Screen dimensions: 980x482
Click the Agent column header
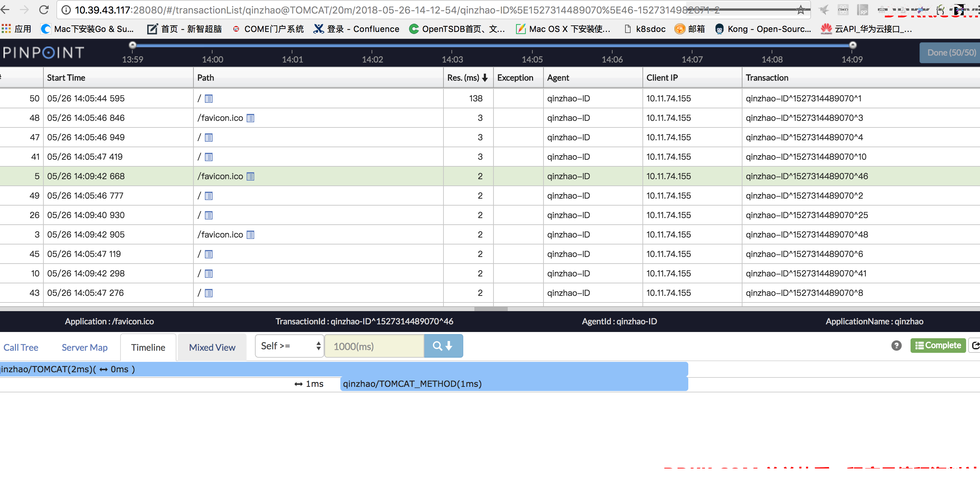pos(593,77)
